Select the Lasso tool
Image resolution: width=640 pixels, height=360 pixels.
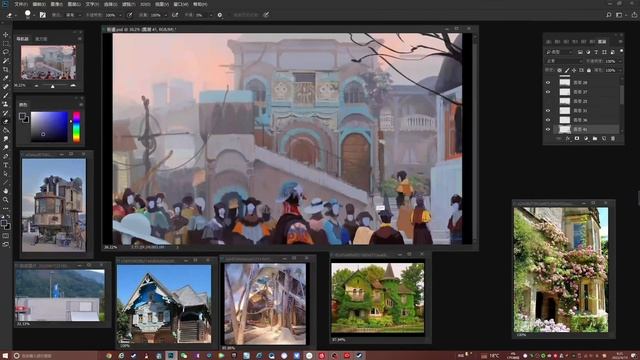pyautogui.click(x=6, y=52)
